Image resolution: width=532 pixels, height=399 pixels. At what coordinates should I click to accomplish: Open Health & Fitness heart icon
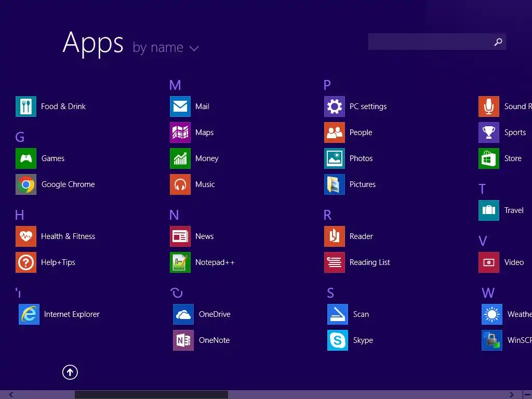coord(26,236)
